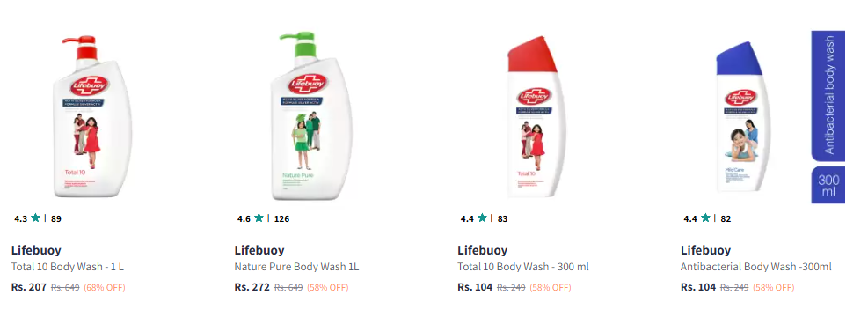Image resolution: width=868 pixels, height=332 pixels.
Task: Click the Antibacterial body wash vertical banner
Action: click(828, 95)
